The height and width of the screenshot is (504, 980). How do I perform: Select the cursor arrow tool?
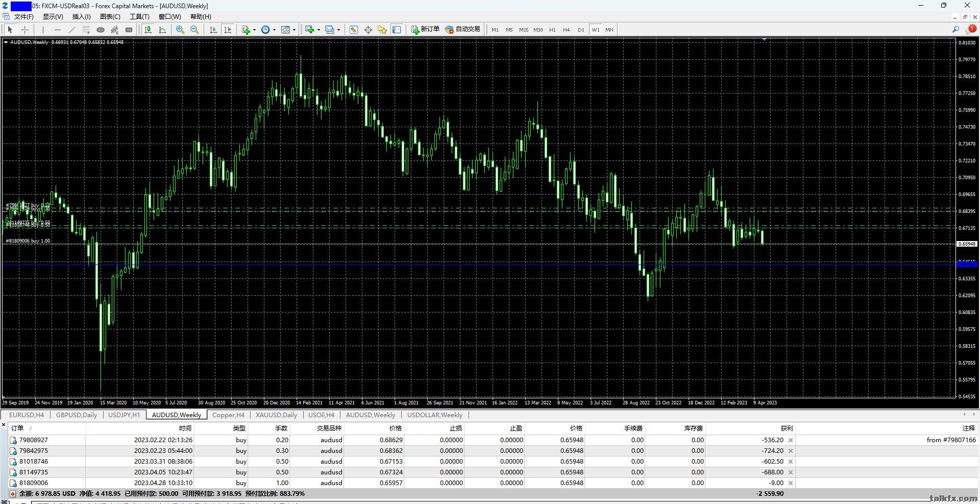coord(10,30)
